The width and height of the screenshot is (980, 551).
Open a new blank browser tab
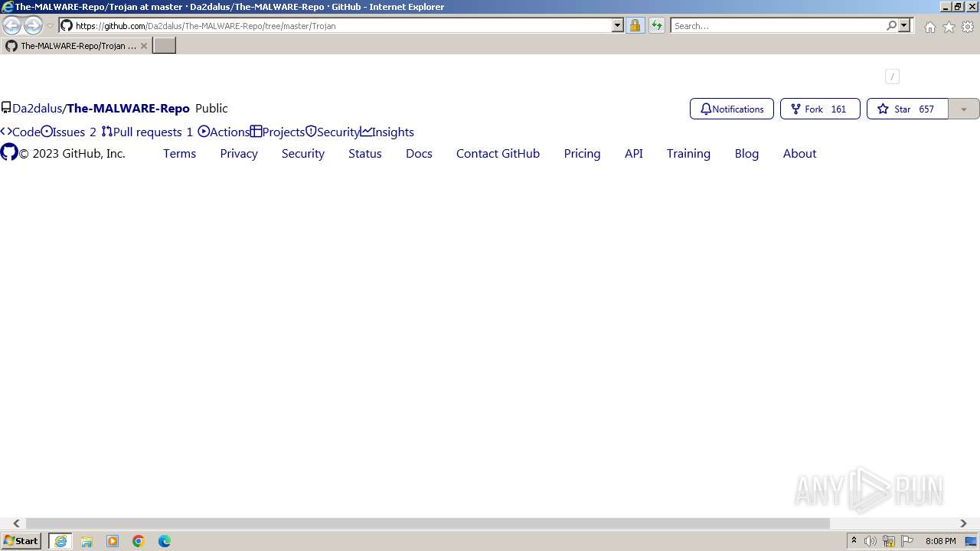tap(165, 46)
